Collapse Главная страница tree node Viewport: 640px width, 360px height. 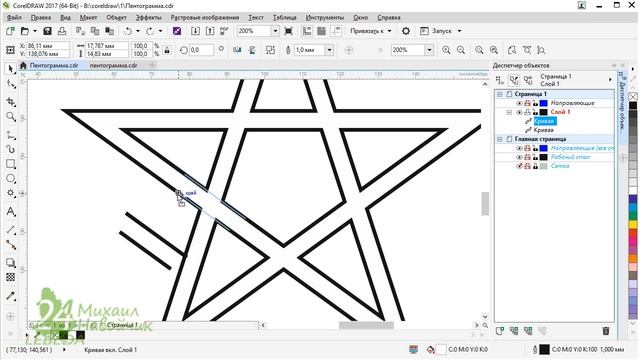[499, 139]
